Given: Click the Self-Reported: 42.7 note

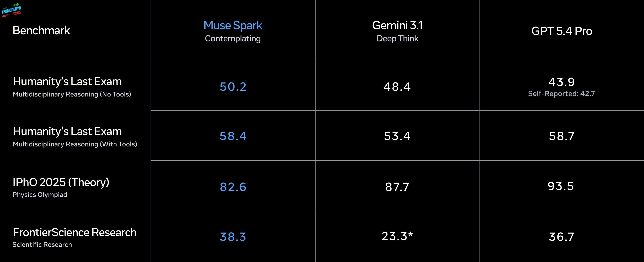Looking at the screenshot, I should (x=561, y=94).
